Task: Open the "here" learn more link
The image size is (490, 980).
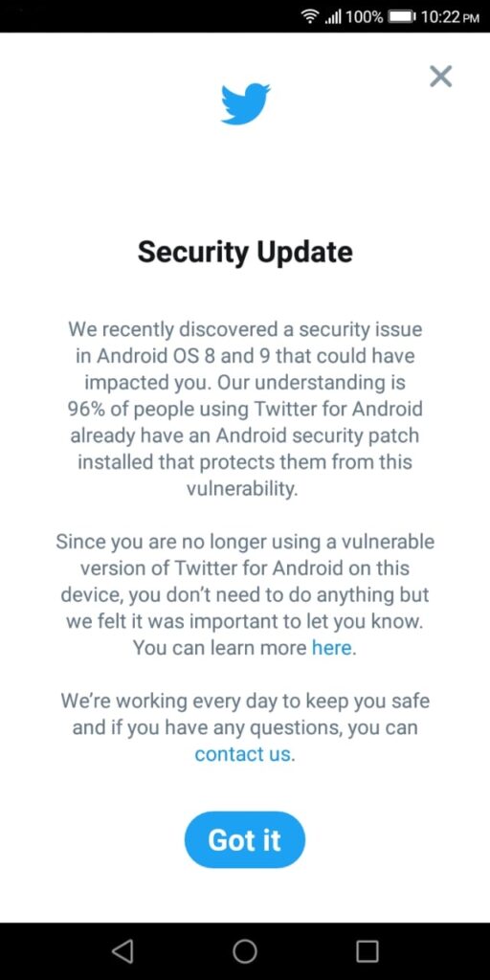Action: click(332, 648)
